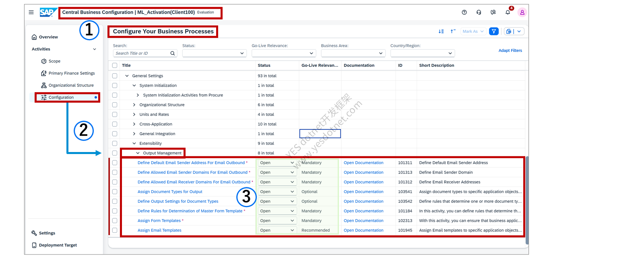The height and width of the screenshot is (259, 644).
Task: Open Documentation for ID 101311
Action: pyautogui.click(x=363, y=163)
